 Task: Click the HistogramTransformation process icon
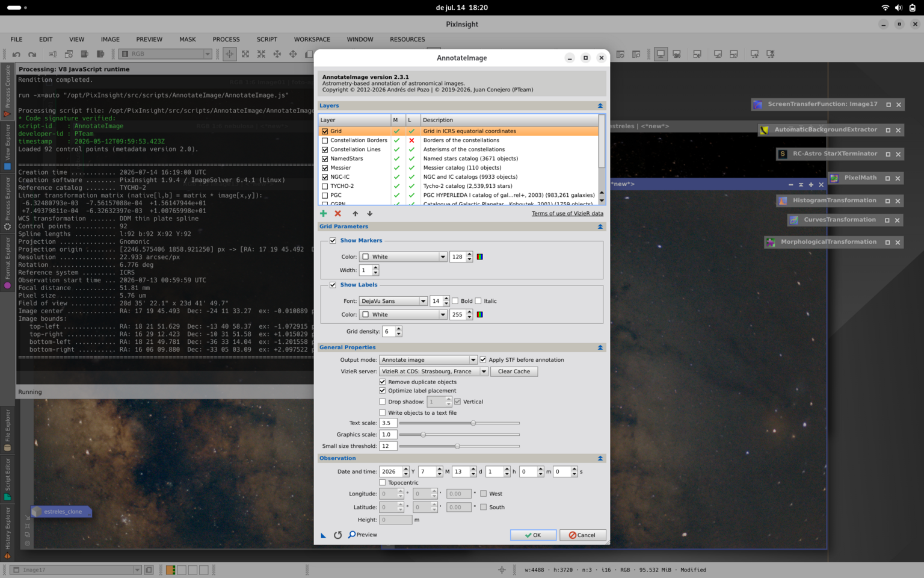point(783,200)
